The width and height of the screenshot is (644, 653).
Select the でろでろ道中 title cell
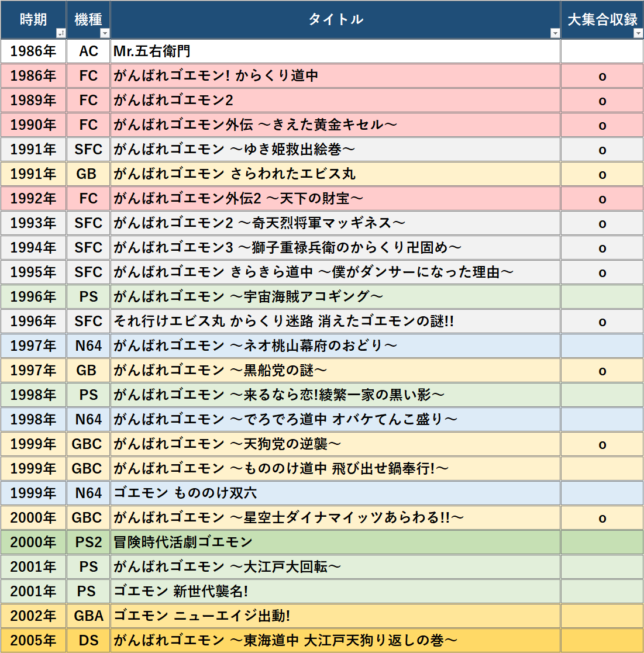coord(335,420)
